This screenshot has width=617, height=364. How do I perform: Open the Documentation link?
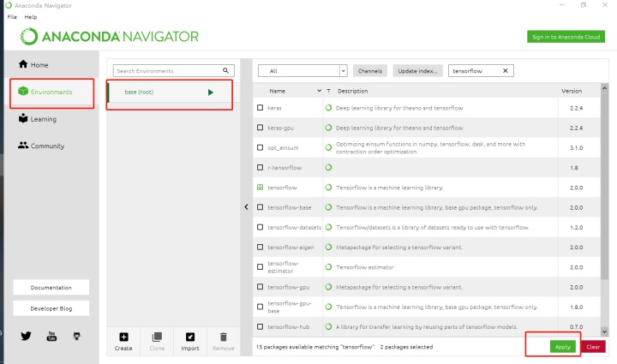[x=51, y=288]
